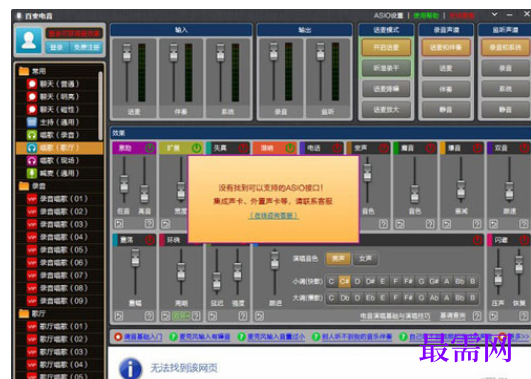This screenshot has height=379, width=531.
Task: Click the 话筒 input volume fader
Action: coord(127,54)
